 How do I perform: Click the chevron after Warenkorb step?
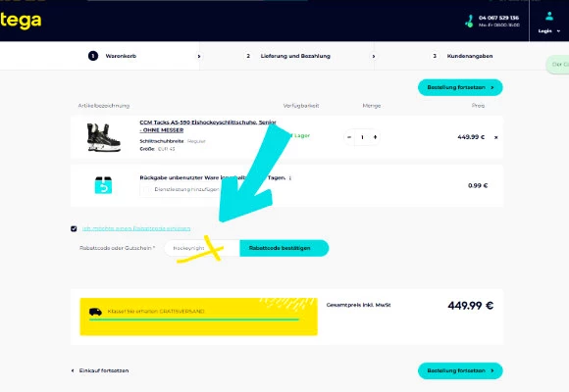pyautogui.click(x=199, y=56)
